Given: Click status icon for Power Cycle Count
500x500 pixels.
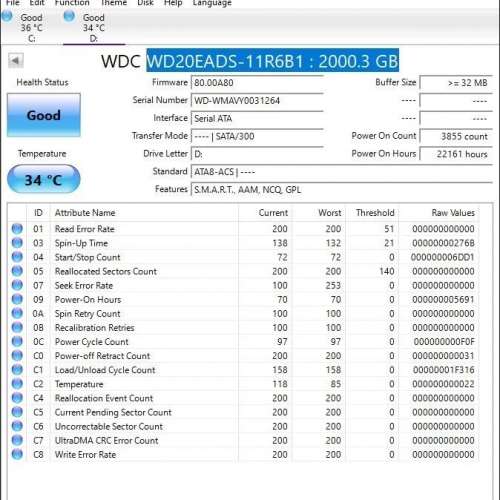Looking at the screenshot, I should pos(17,341).
